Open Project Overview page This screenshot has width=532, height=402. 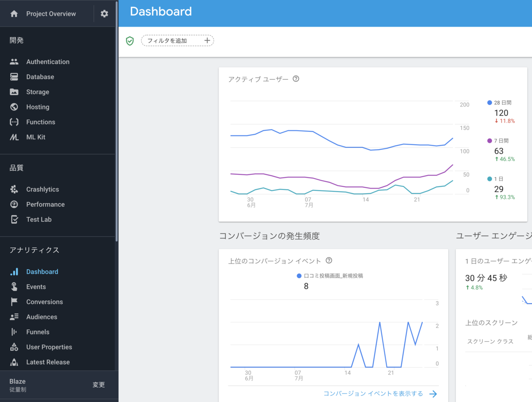[51, 14]
